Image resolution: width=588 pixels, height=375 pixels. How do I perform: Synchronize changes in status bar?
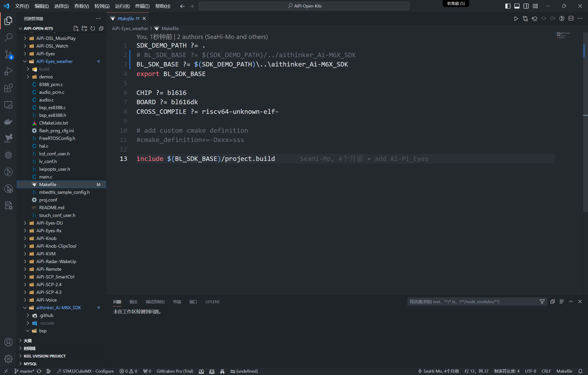(x=39, y=371)
